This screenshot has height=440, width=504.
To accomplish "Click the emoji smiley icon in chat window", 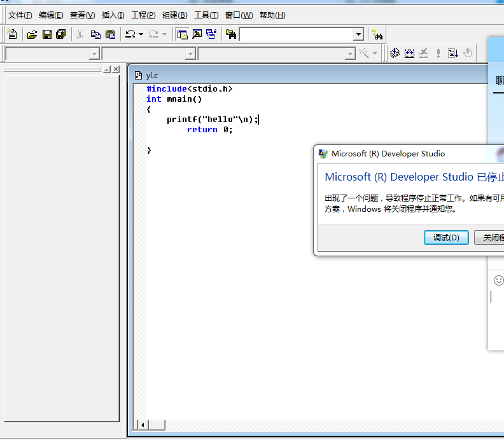I will pos(498,280).
